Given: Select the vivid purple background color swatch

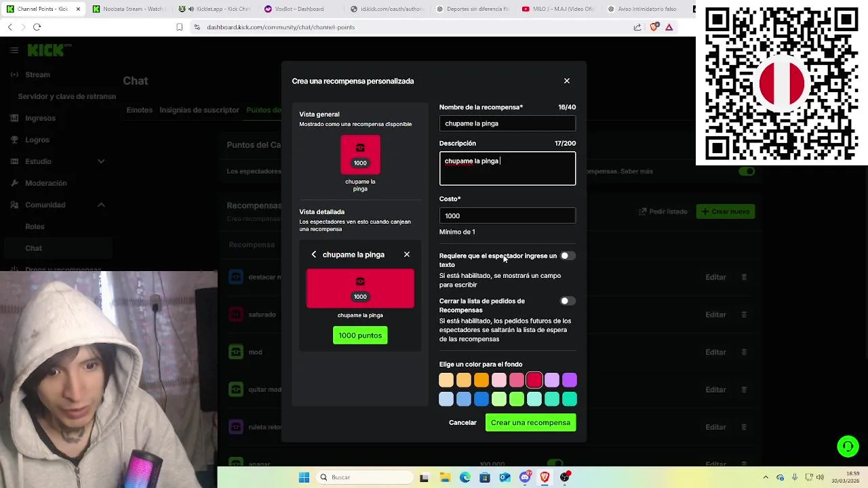Looking at the screenshot, I should coord(570,380).
